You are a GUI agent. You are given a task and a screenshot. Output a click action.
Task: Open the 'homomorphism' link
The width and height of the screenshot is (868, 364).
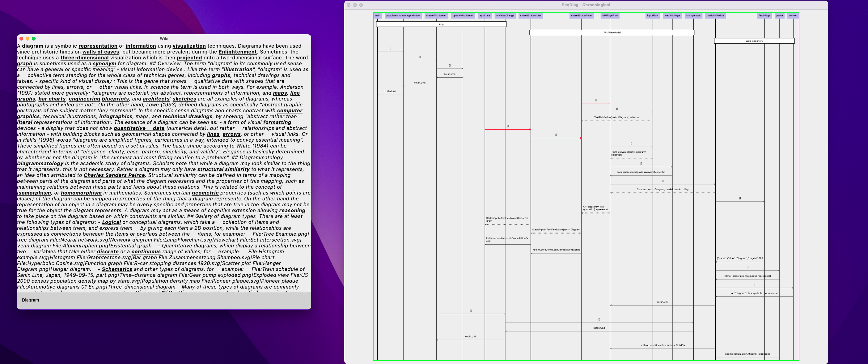[x=81, y=193]
